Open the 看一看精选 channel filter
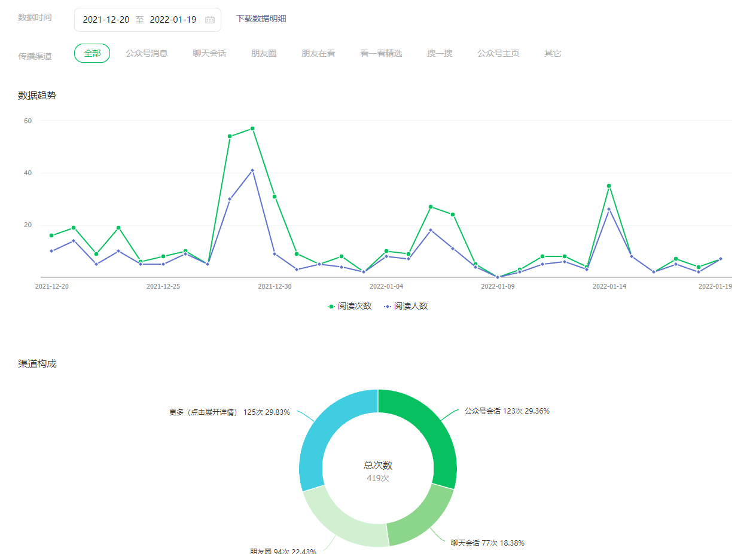The image size is (756, 554). point(381,53)
